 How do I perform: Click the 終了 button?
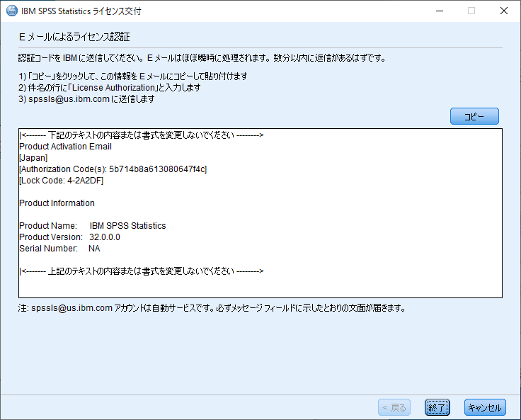point(437,407)
